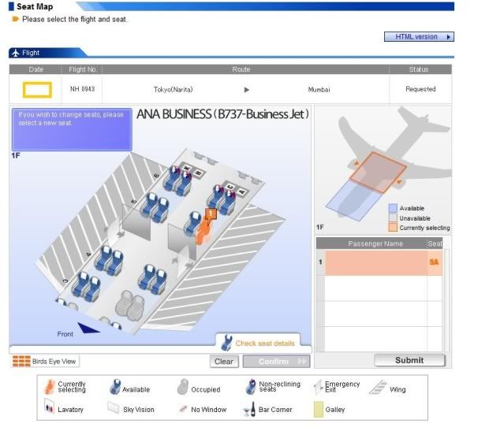Click the Confirm button
The image size is (504, 431).
tap(276, 362)
